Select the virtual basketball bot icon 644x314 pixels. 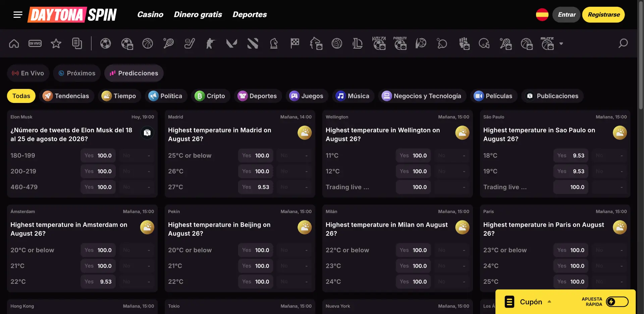527,43
